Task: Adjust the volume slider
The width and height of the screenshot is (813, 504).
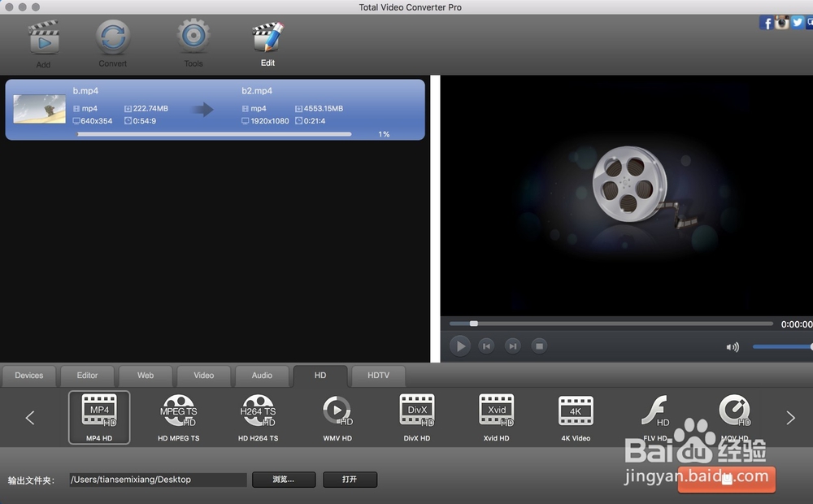Action: 782,347
